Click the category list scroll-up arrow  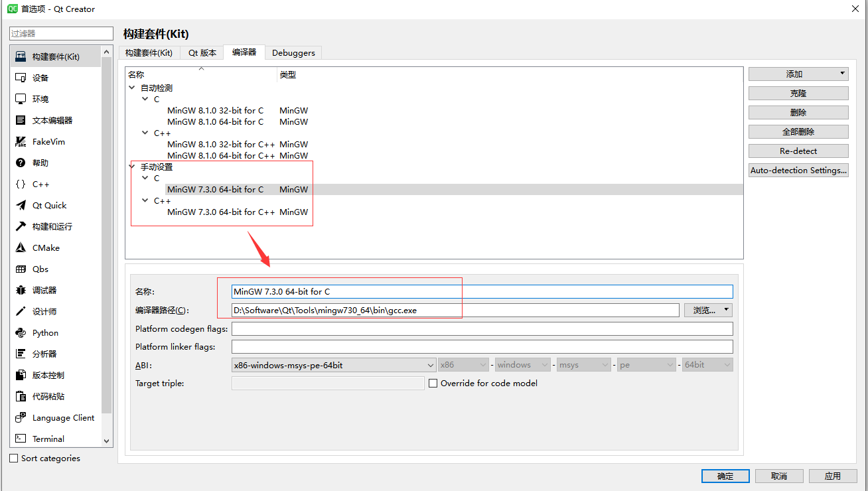(x=107, y=51)
